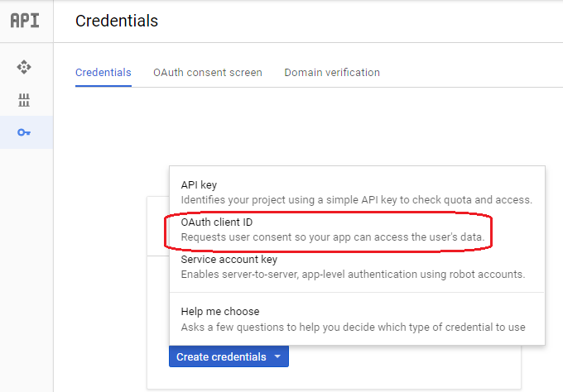Click the API key description text
Viewport: 563px width, 392px height.
point(357,200)
